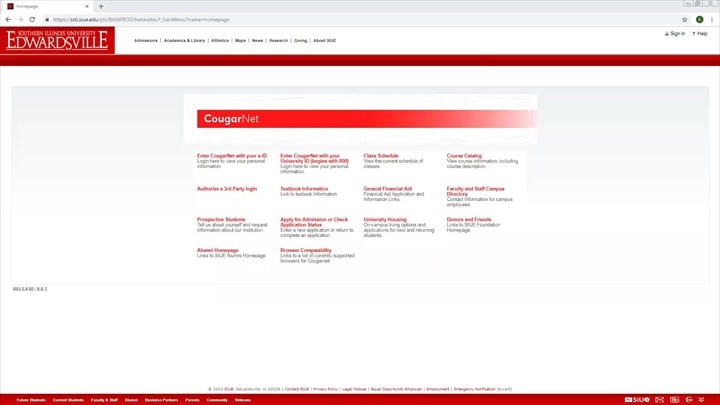Click the SIUE Edwardsville logo
This screenshot has width=720, height=405.
coord(58,40)
